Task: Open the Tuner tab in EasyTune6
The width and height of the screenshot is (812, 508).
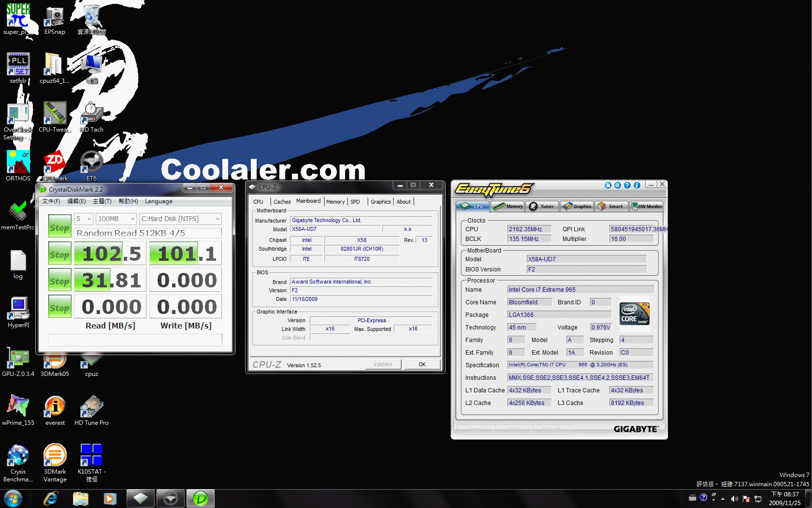Action: click(543, 207)
